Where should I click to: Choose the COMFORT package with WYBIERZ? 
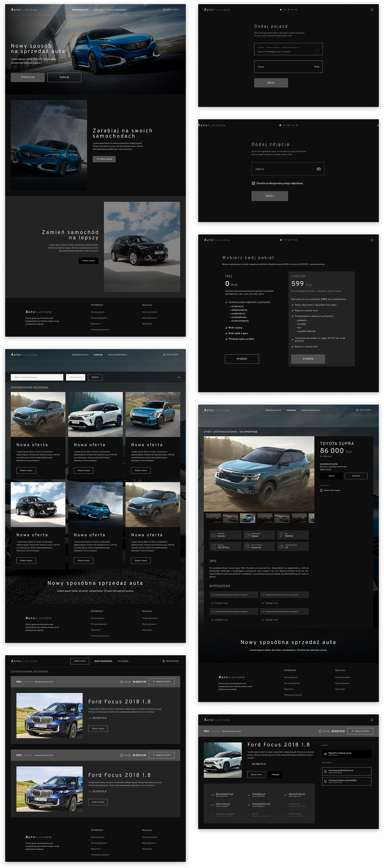pos(308,359)
